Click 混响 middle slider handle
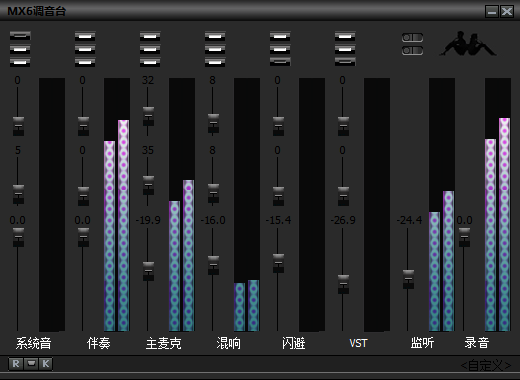 pyautogui.click(x=213, y=193)
